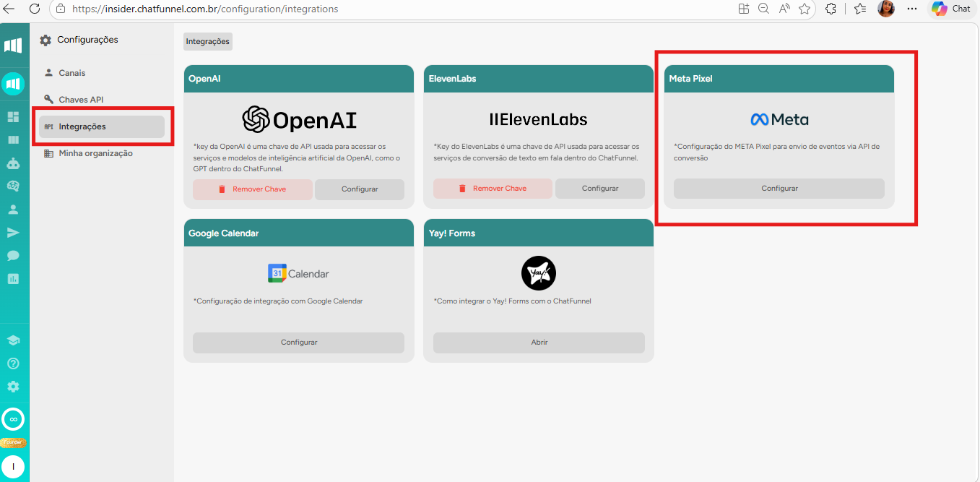Open the browser three-dot menu

coord(912,9)
